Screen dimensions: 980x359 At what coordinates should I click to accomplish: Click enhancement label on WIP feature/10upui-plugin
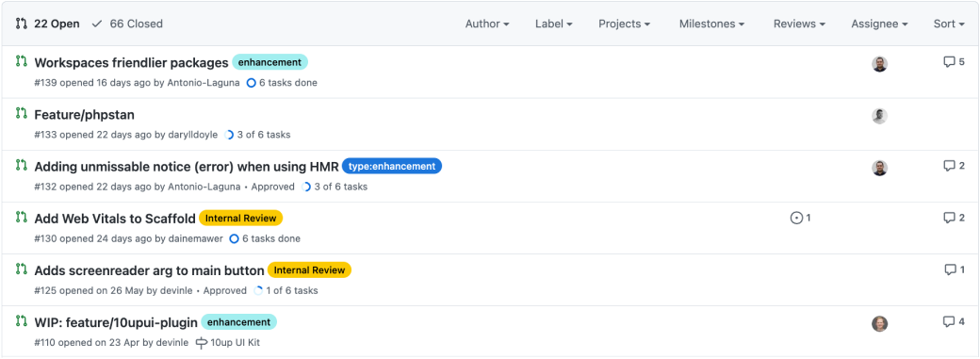238,321
